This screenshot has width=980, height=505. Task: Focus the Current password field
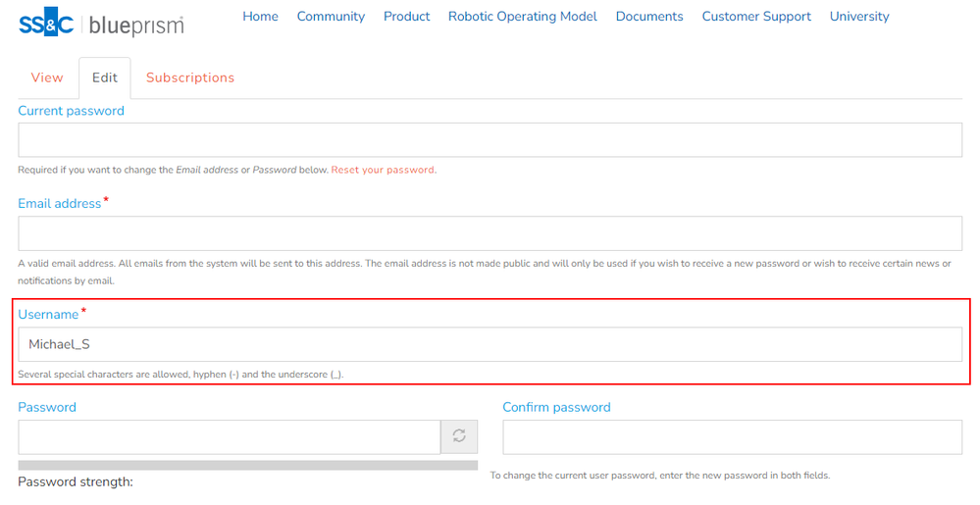[x=490, y=140]
